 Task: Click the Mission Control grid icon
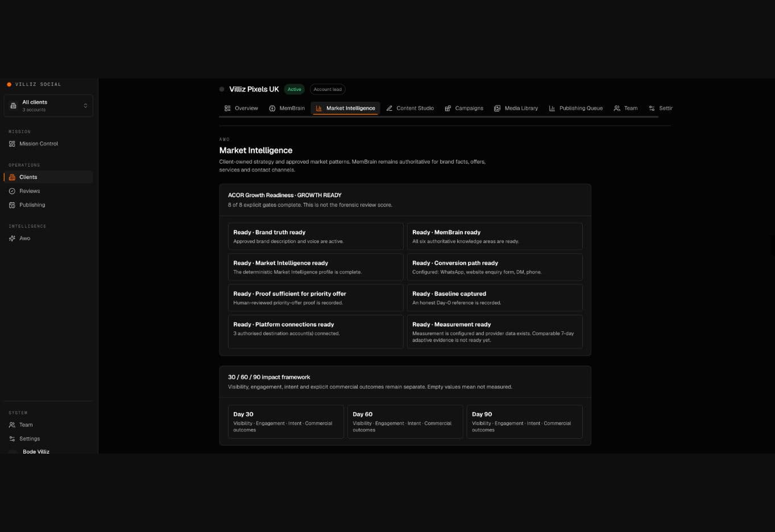pos(12,144)
